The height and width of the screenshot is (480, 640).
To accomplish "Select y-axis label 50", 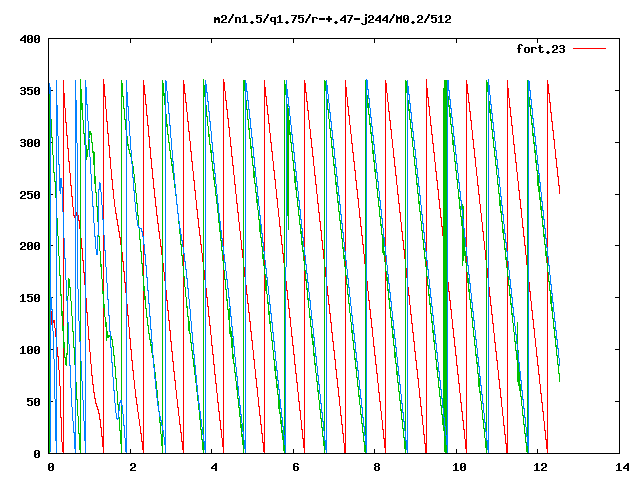I will 33,402.
